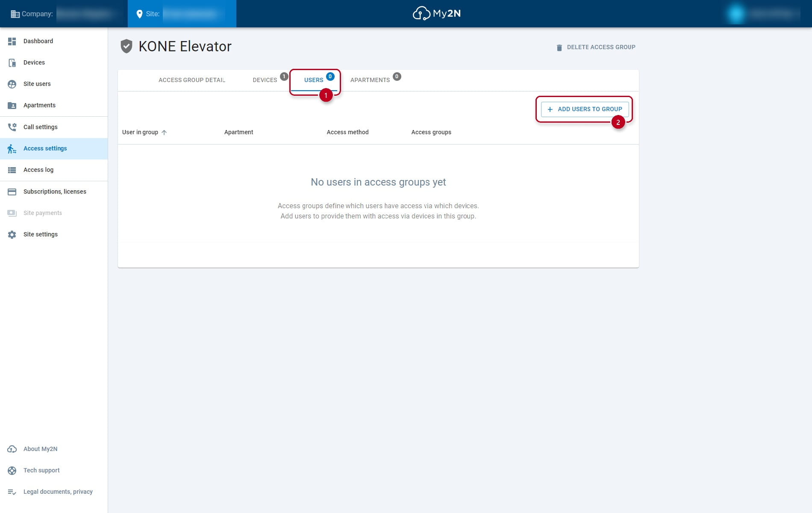812x513 pixels.
Task: Click the trash icon for delete group
Action: [559, 47]
